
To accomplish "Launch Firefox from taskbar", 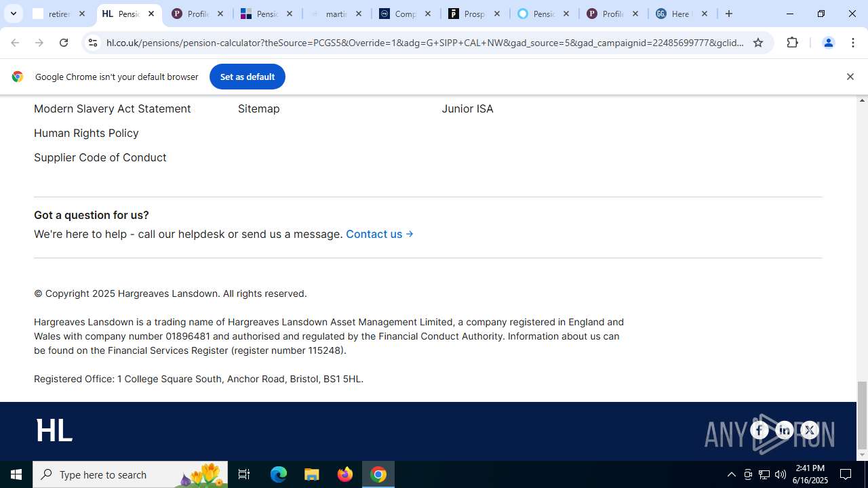I will (x=345, y=474).
